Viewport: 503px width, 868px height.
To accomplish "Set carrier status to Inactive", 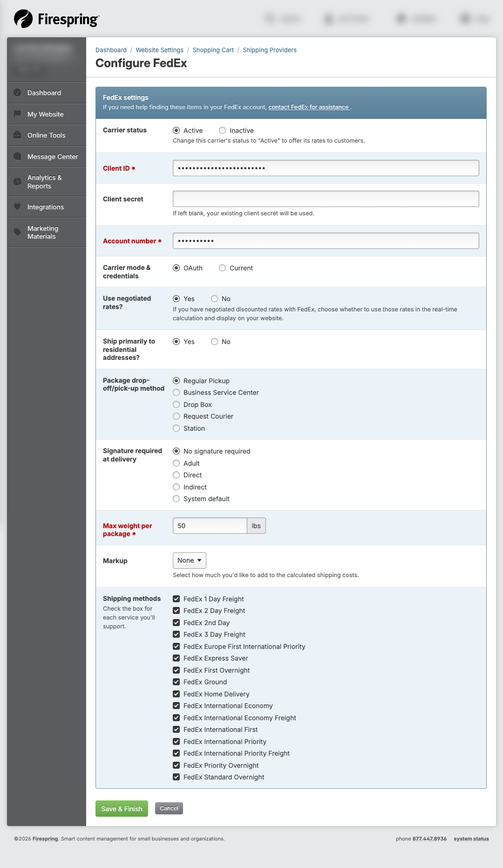I will pos(222,131).
